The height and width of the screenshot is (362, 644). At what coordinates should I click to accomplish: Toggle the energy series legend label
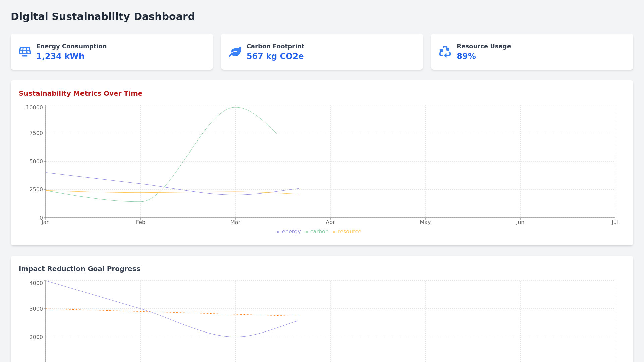(291, 232)
